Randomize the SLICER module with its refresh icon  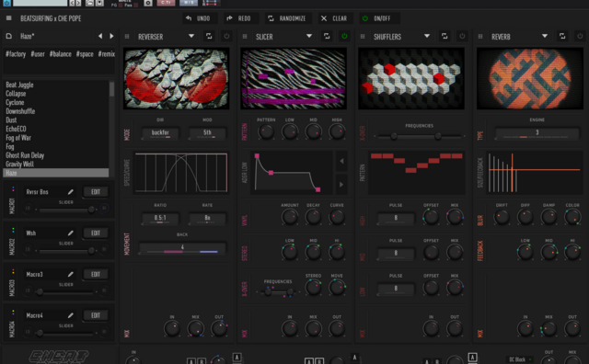pos(327,36)
